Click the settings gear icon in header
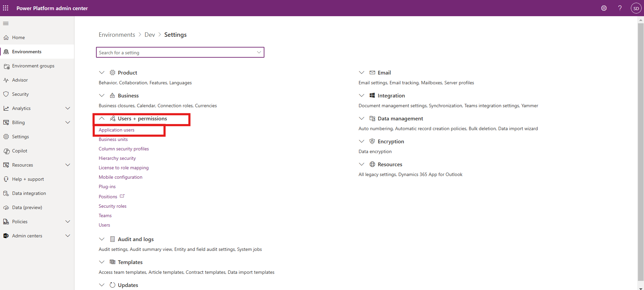 point(604,8)
